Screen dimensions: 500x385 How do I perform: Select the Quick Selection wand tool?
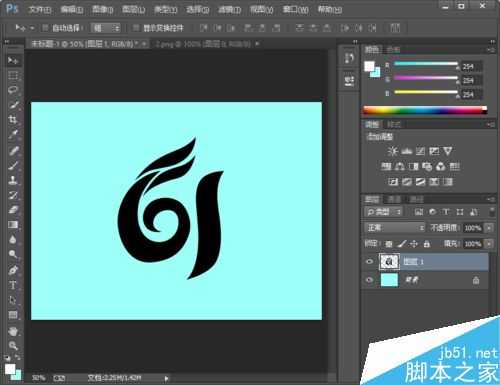[x=13, y=105]
